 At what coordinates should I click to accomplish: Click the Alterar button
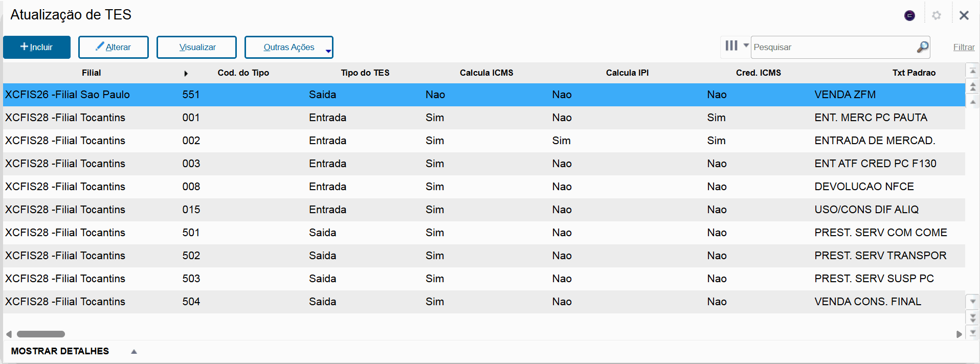(114, 47)
